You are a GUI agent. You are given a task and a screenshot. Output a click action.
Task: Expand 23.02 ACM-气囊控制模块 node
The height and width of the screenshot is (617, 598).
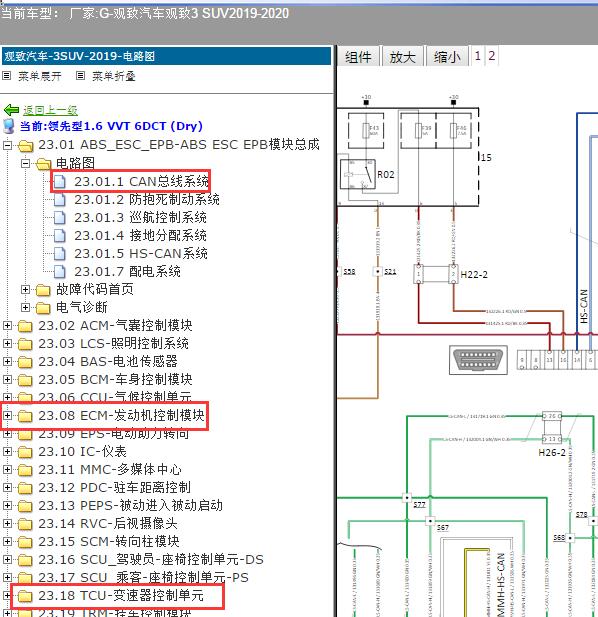click(x=7, y=325)
